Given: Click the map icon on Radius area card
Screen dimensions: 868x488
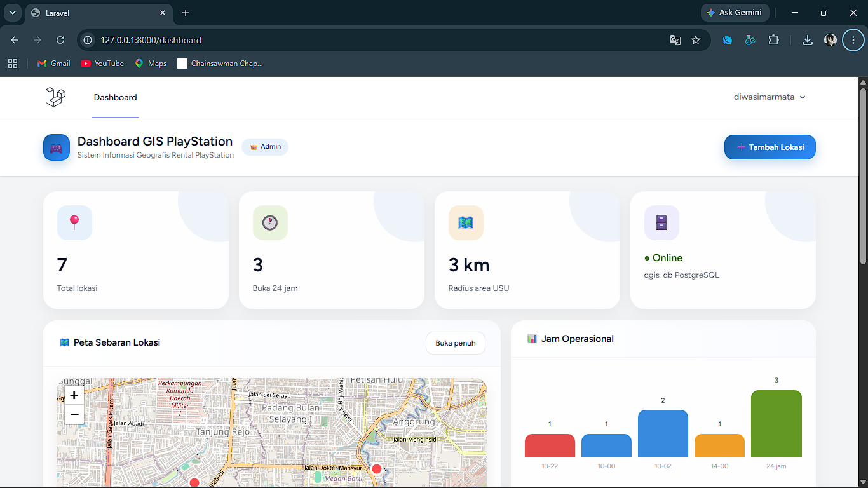Looking at the screenshot, I should pyautogui.click(x=466, y=222).
